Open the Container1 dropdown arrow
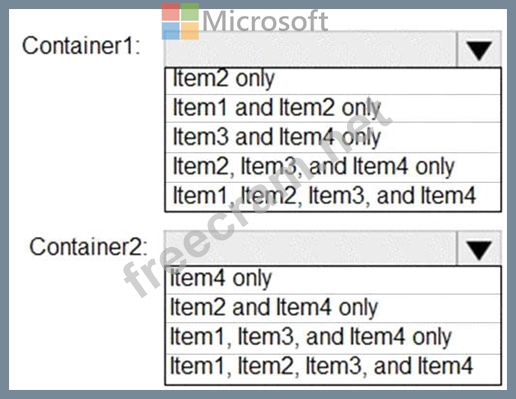This screenshot has height=399, width=516. tap(479, 50)
